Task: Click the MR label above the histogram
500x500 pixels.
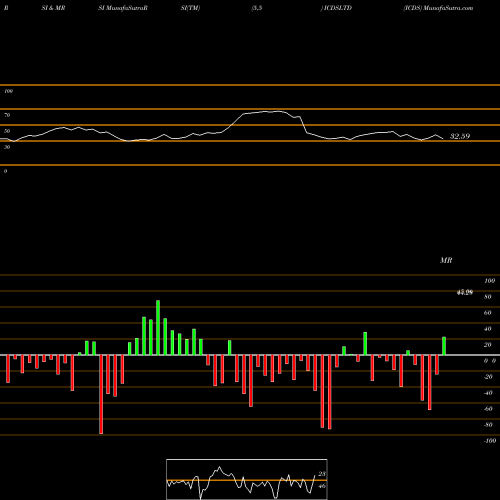Action: pyautogui.click(x=446, y=260)
